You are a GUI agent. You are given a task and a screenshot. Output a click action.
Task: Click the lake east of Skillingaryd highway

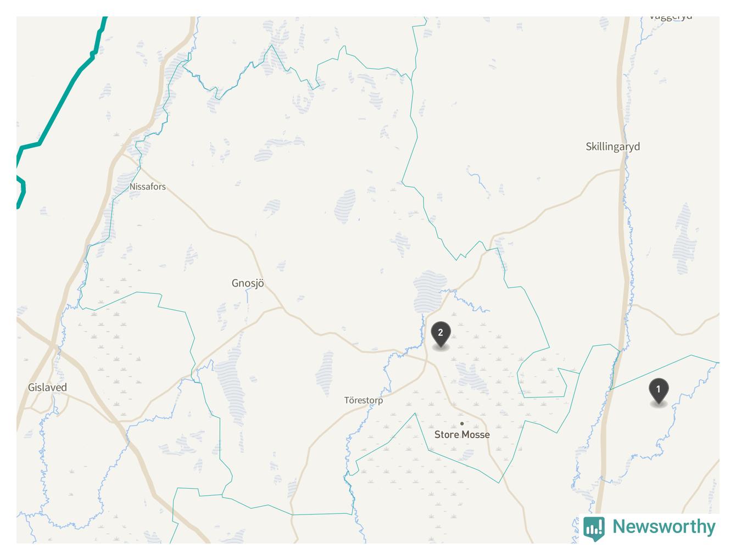(684, 238)
